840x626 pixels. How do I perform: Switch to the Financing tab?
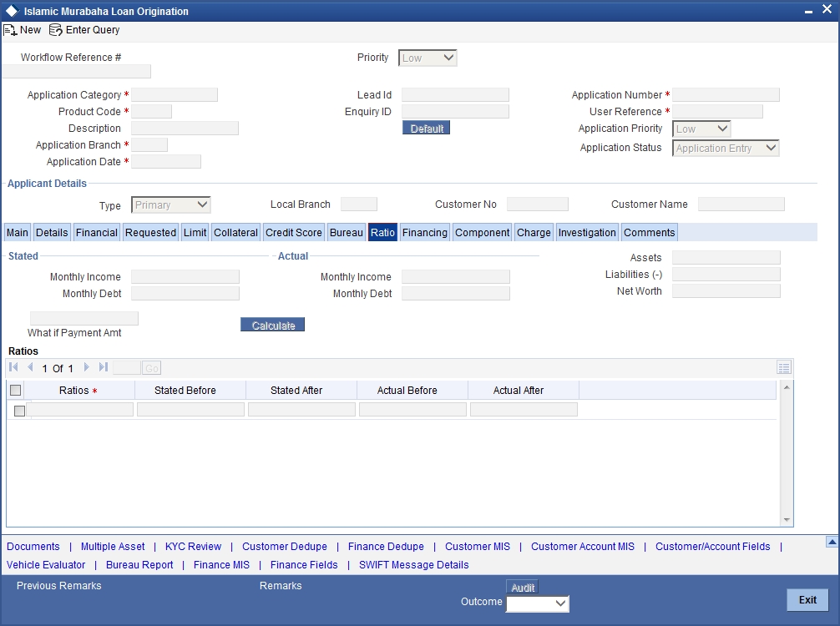(x=425, y=232)
